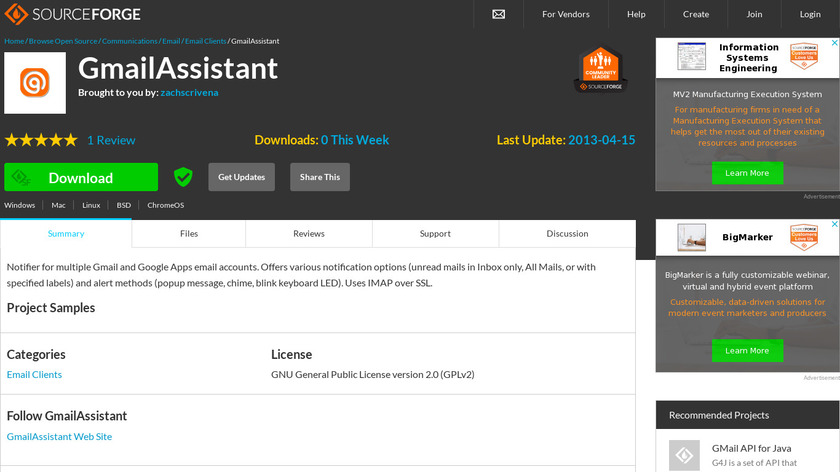
Task: Switch to the Reviews tab
Action: pyautogui.click(x=309, y=234)
